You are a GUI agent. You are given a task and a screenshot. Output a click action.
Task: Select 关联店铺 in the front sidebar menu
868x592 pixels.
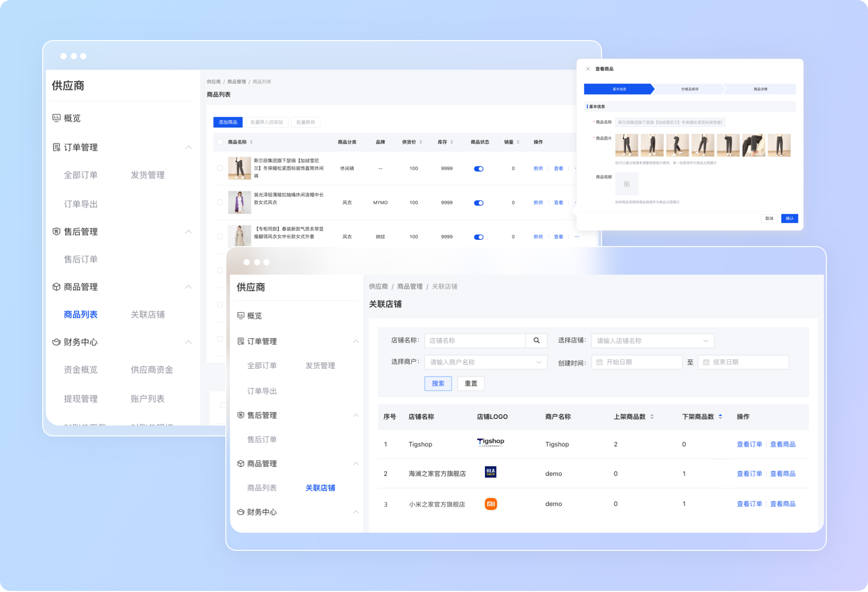click(x=320, y=488)
